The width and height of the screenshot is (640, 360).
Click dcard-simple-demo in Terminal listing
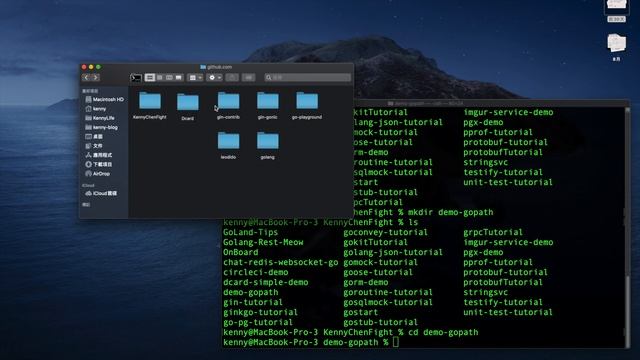[265, 282]
